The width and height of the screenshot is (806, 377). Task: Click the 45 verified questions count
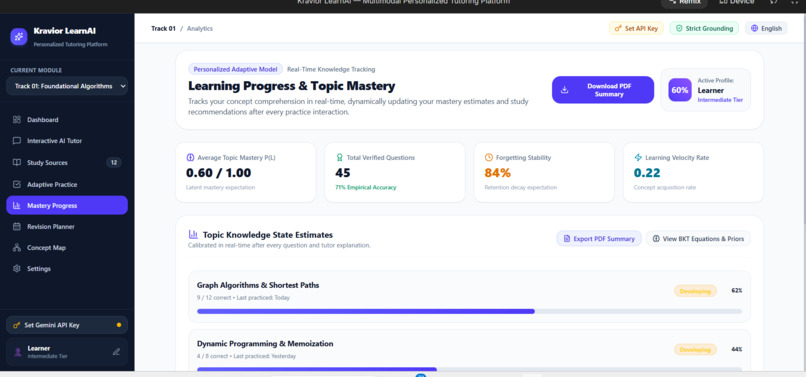click(x=343, y=173)
